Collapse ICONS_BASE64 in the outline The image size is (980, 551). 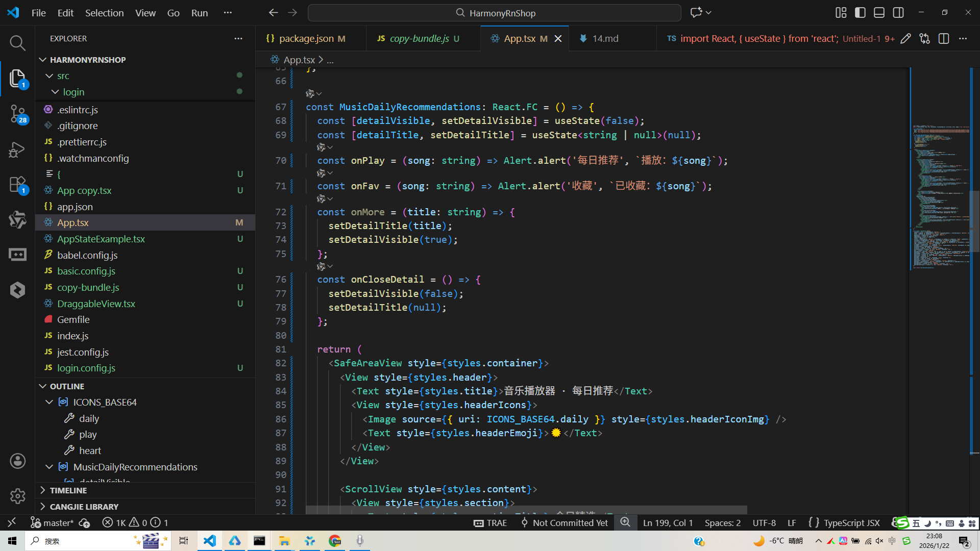[50, 402]
